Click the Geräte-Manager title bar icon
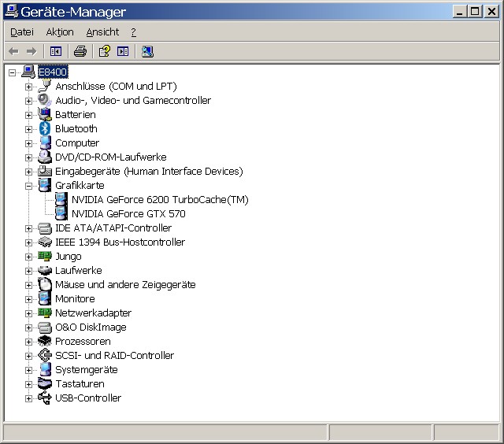This screenshot has width=504, height=444. 12,11
